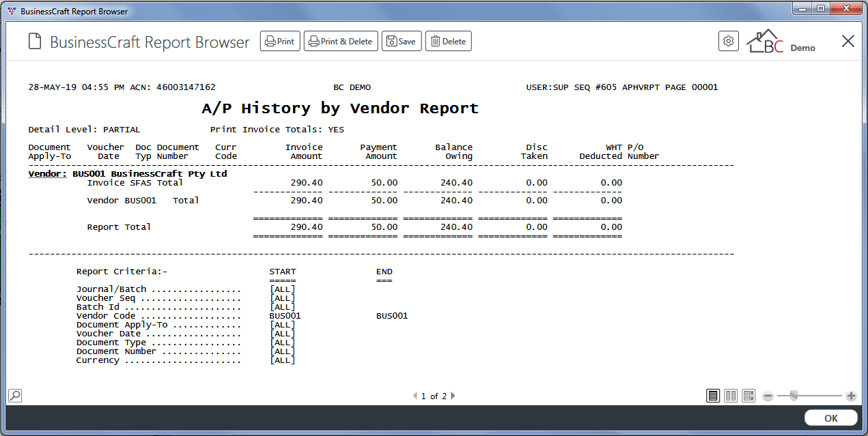
Task: Click the document icon beside the title
Action: [x=34, y=42]
